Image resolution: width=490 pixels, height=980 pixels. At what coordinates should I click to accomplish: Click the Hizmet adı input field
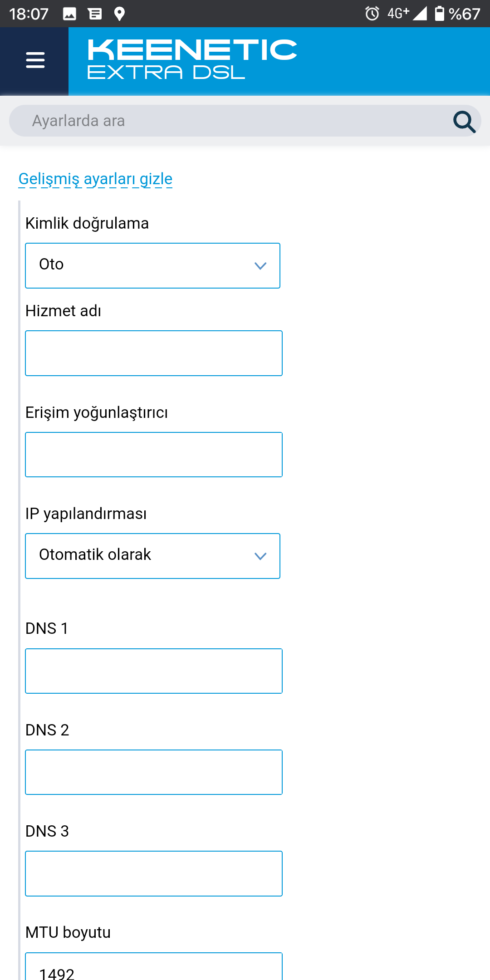pyautogui.click(x=154, y=353)
